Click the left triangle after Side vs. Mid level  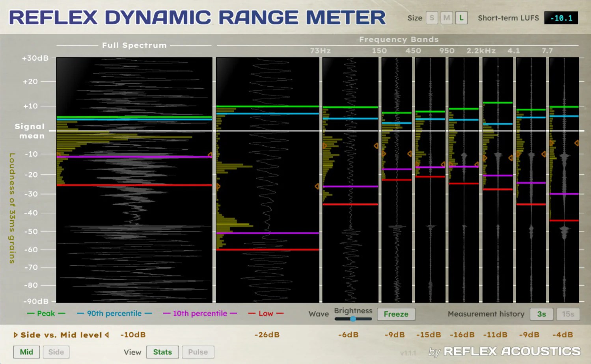point(107,335)
